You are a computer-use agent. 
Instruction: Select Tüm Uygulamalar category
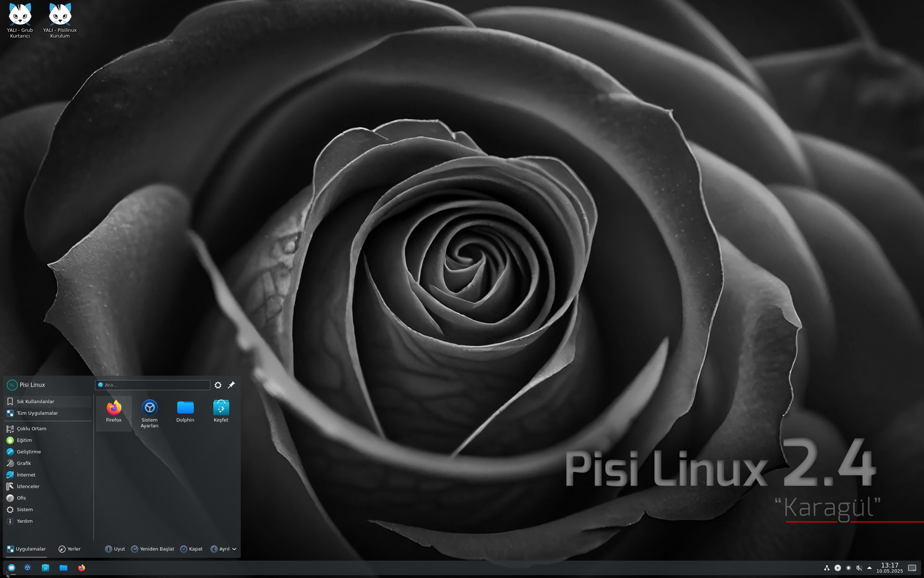(48, 413)
